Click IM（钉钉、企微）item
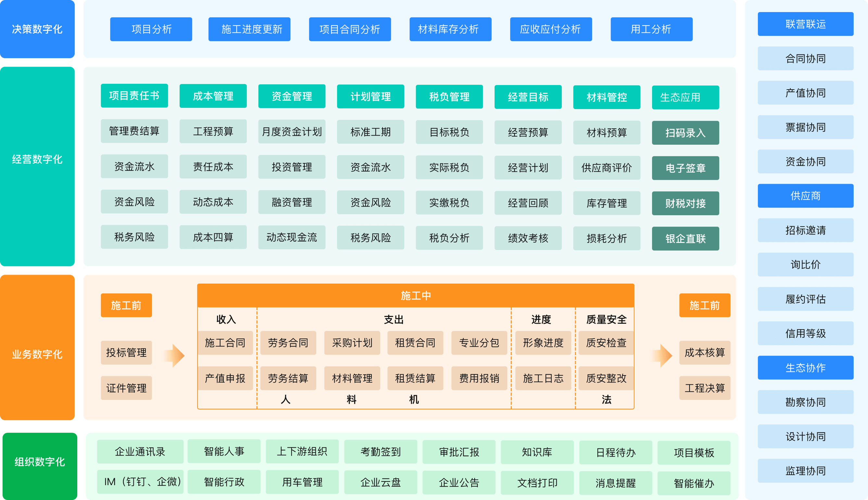868x500 pixels. (140, 482)
